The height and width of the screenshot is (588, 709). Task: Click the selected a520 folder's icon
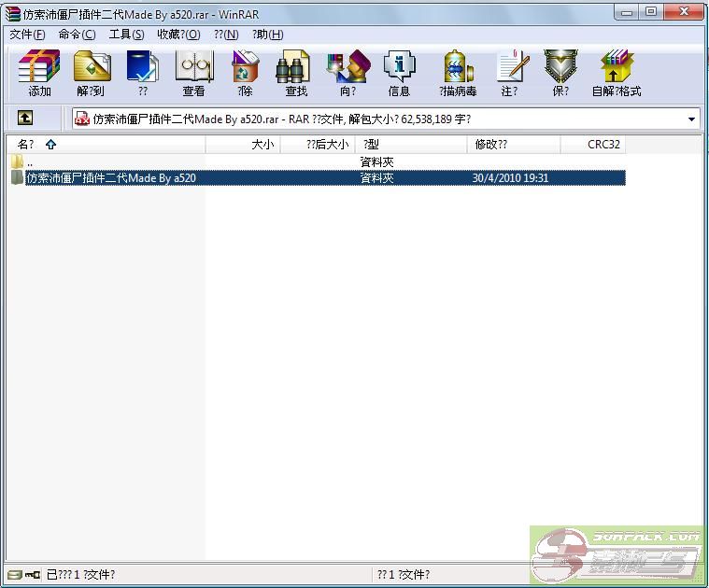tap(17, 177)
